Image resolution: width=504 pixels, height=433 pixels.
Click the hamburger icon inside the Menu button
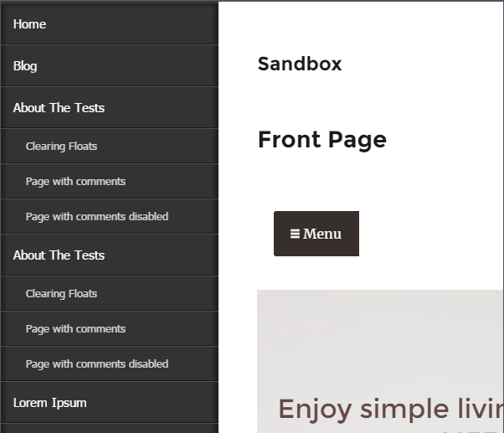[295, 234]
